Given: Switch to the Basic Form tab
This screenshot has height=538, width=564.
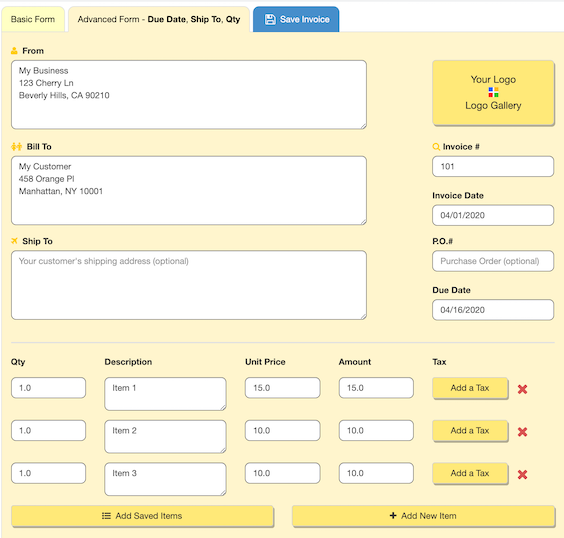Looking at the screenshot, I should click(33, 19).
